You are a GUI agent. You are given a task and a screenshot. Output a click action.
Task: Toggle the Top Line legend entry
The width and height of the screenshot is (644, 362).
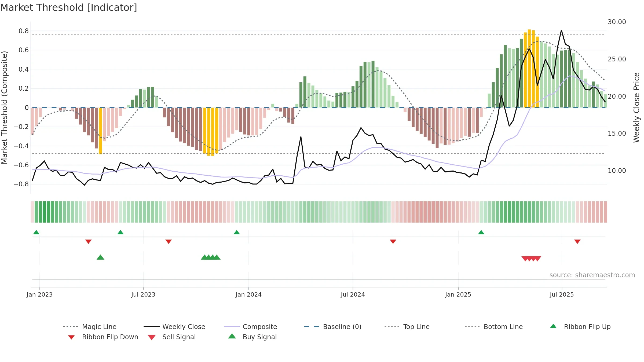407,327
